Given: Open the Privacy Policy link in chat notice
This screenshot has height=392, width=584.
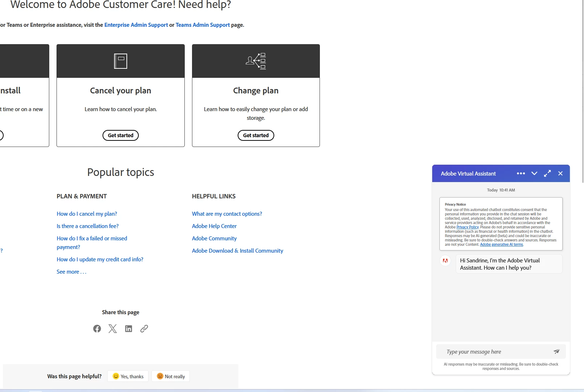Looking at the screenshot, I should pos(467,227).
